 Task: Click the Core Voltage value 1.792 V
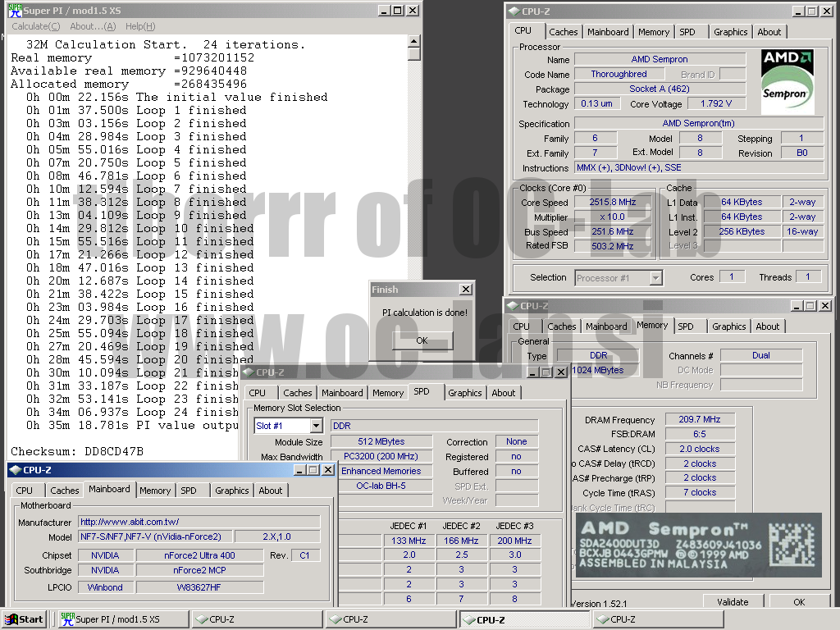(x=716, y=103)
